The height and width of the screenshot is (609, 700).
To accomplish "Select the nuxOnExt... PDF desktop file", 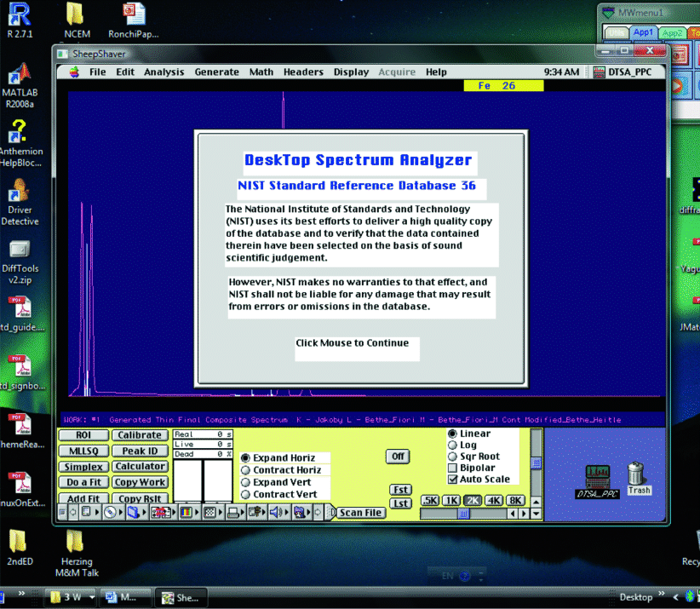I will [x=21, y=490].
